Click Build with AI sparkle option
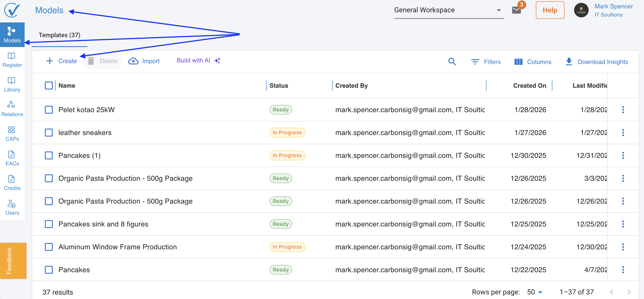 tap(198, 60)
